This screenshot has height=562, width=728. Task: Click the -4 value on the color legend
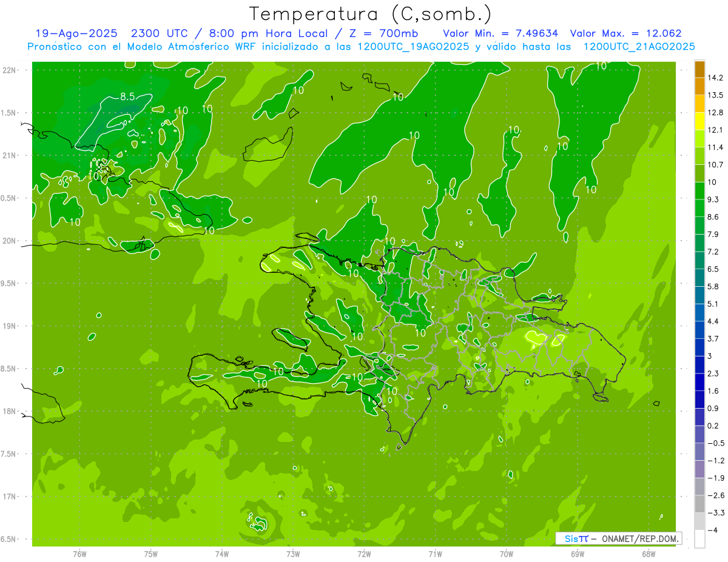click(713, 530)
